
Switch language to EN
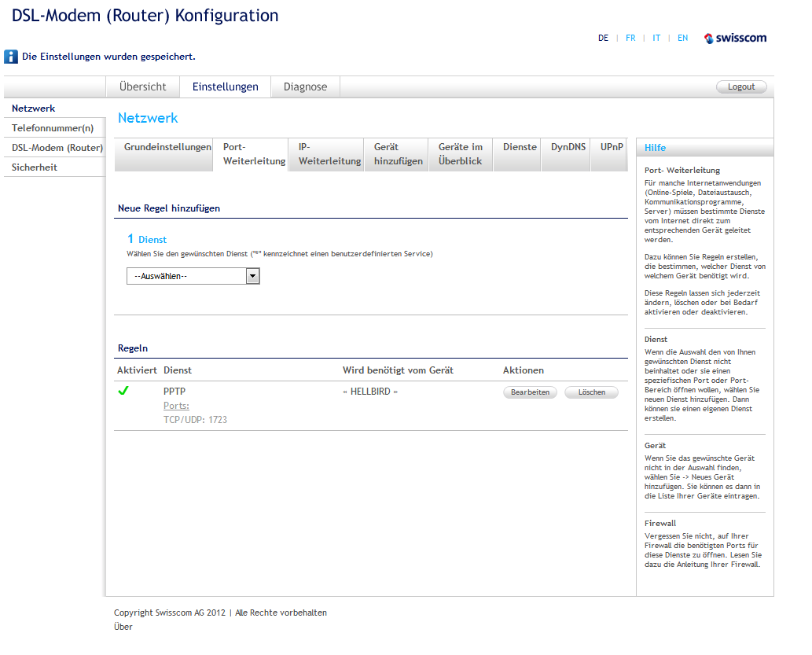(682, 38)
